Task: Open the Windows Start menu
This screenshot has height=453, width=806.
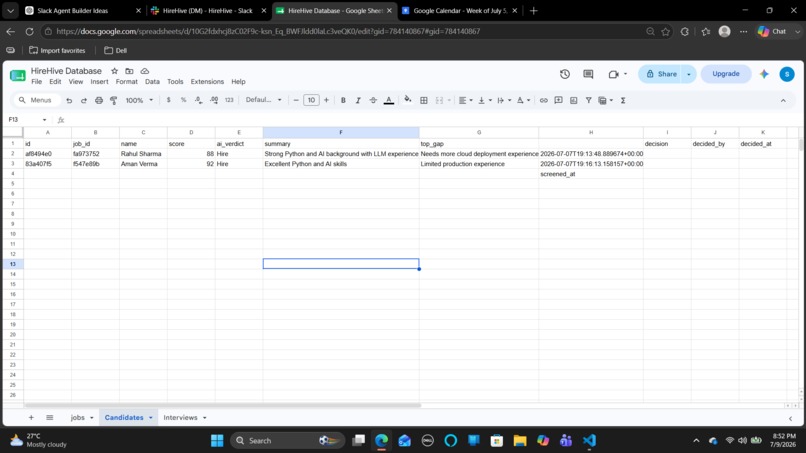Action: pos(217,441)
